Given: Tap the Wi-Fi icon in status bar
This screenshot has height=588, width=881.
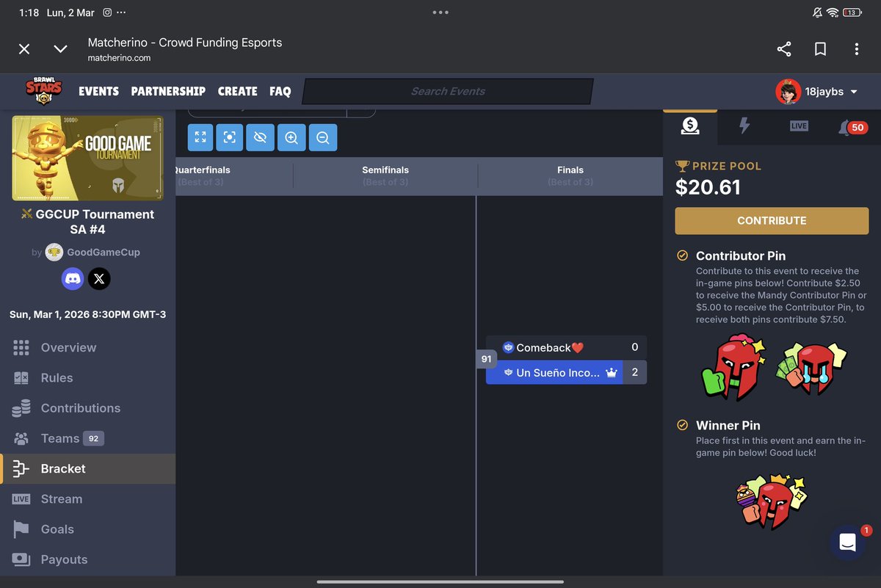Looking at the screenshot, I should (833, 12).
